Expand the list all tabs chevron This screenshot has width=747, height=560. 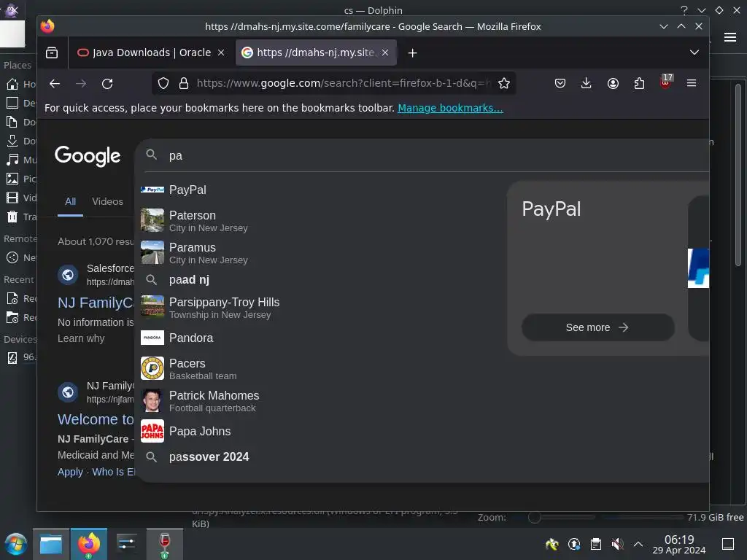pos(694,52)
